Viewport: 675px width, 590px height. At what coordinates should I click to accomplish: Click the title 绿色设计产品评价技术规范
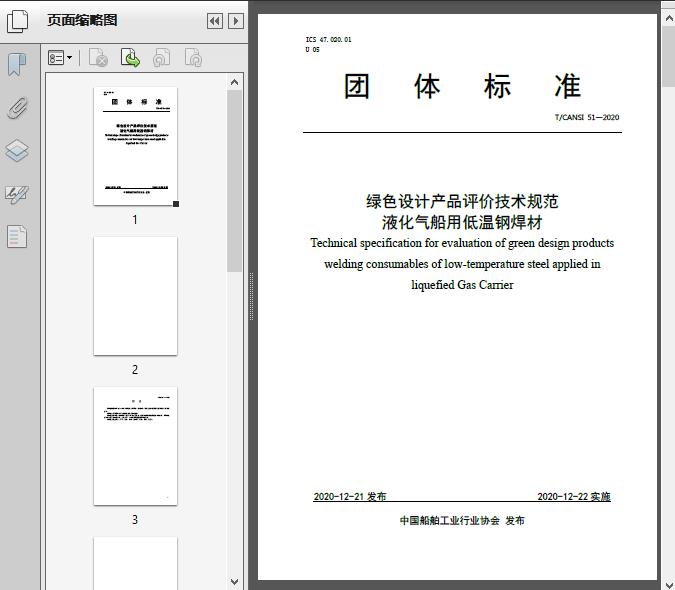point(462,201)
